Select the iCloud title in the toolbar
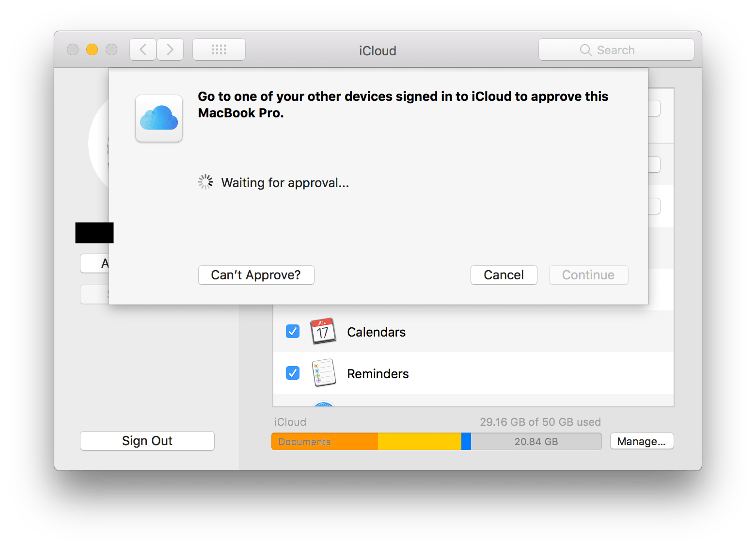The height and width of the screenshot is (548, 756). click(378, 50)
